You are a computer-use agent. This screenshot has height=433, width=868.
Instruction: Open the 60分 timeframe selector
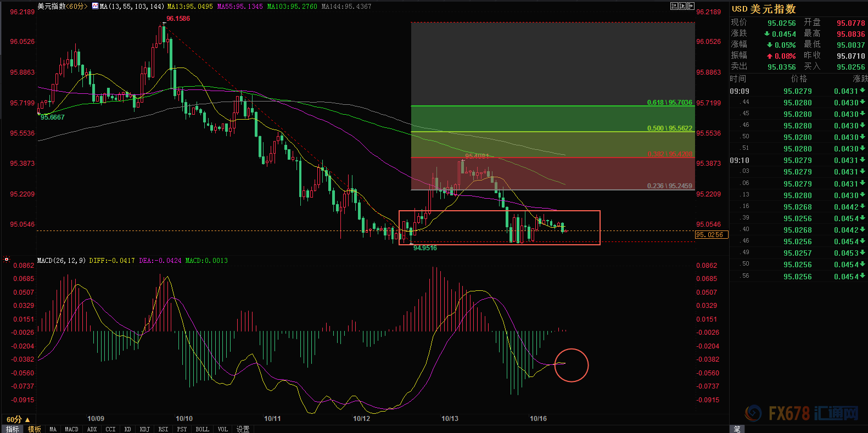pyautogui.click(x=18, y=419)
